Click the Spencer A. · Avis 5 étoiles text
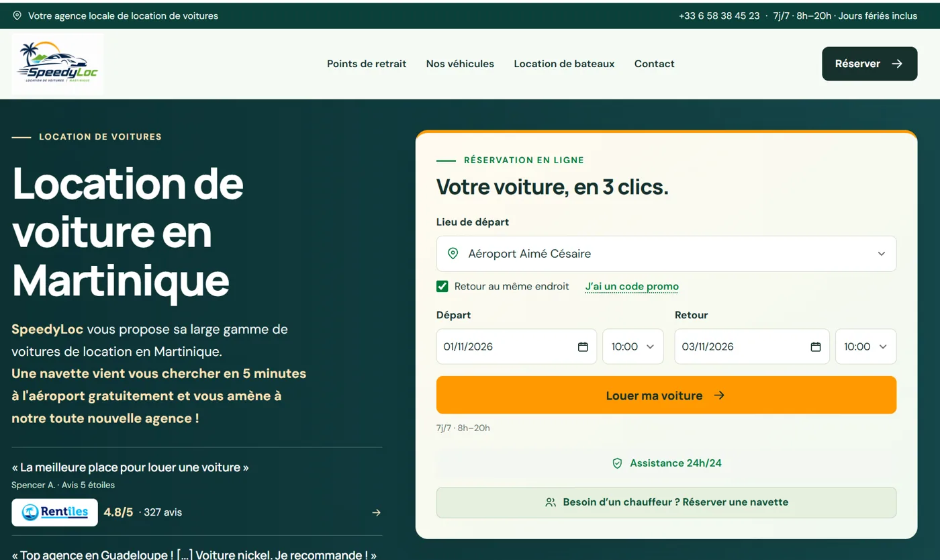This screenshot has height=560, width=940. pos(63,485)
